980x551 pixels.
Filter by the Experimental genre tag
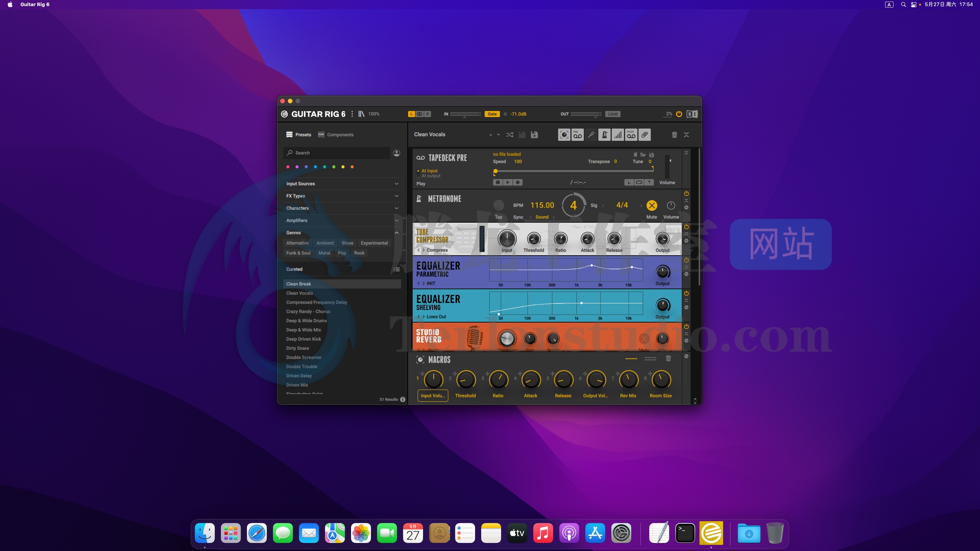pyautogui.click(x=374, y=243)
